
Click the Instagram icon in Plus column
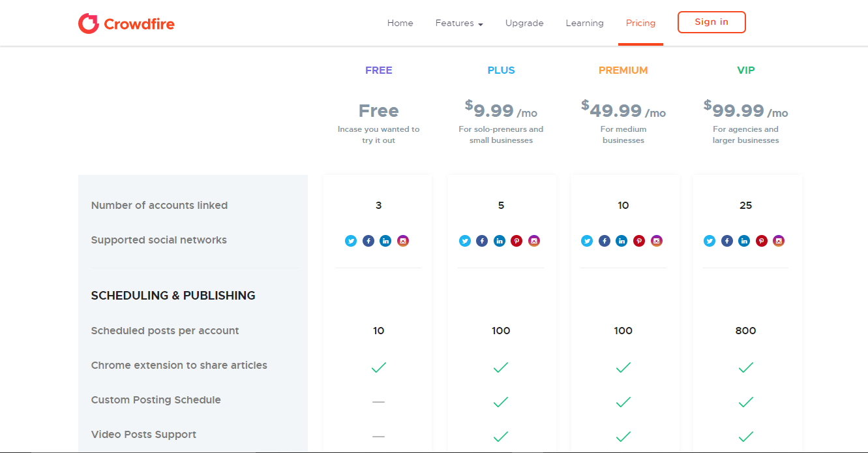click(x=534, y=241)
